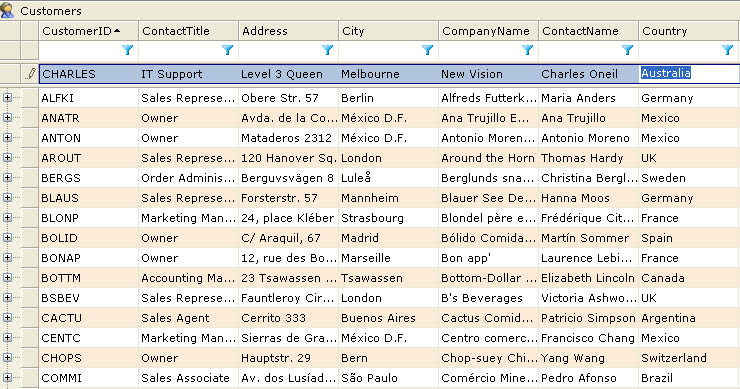Click the Customers table icon
Image resolution: width=740 pixels, height=389 pixels.
click(8, 10)
